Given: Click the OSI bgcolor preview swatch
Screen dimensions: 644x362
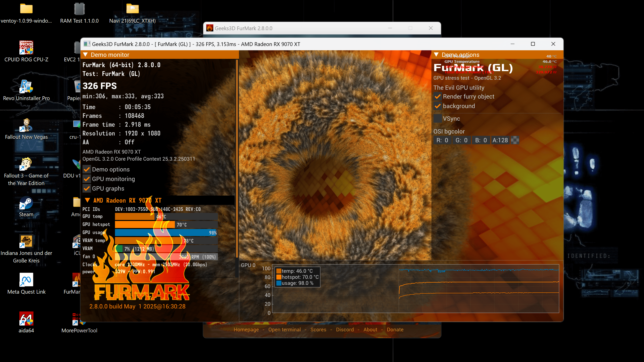Looking at the screenshot, I should [x=515, y=140].
